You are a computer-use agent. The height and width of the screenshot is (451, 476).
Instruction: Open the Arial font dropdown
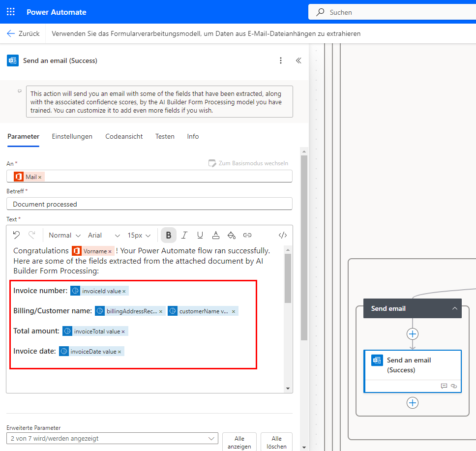click(x=104, y=235)
